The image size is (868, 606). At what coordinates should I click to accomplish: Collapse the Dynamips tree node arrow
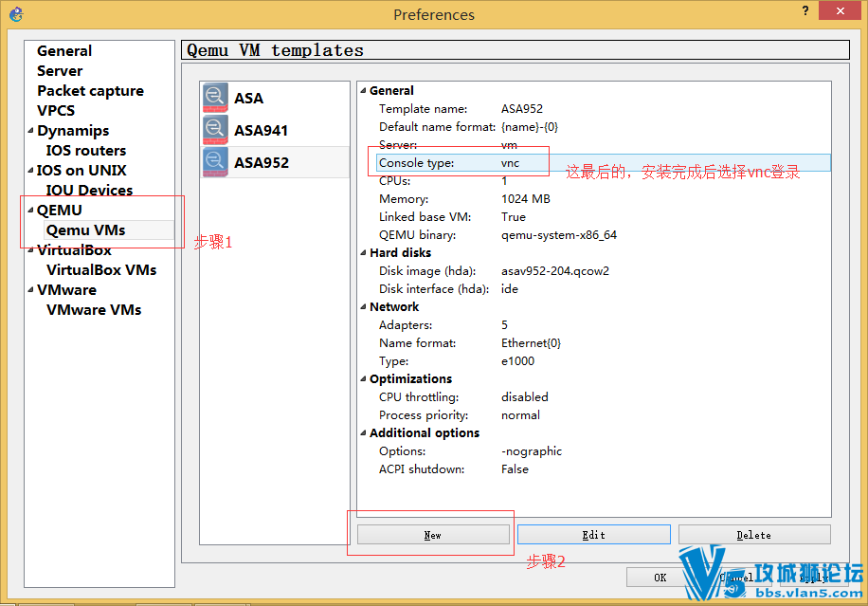[30, 131]
